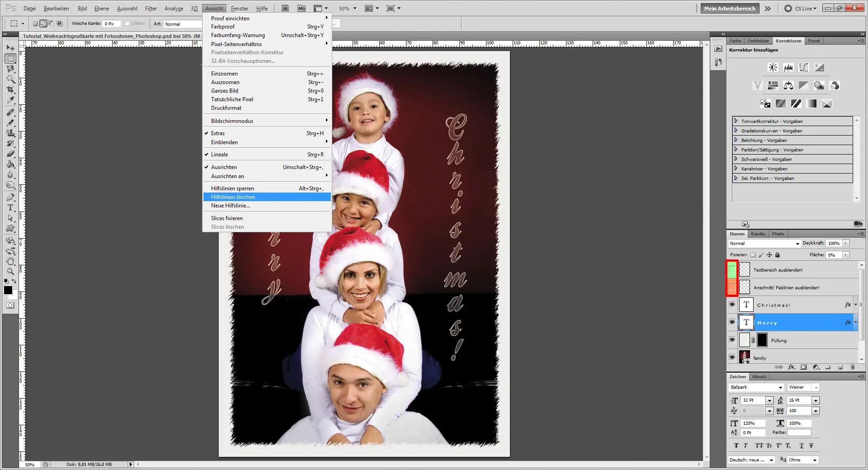This screenshot has width=868, height=470.
Task: Add a Curves adjustment layer
Action: tap(804, 67)
